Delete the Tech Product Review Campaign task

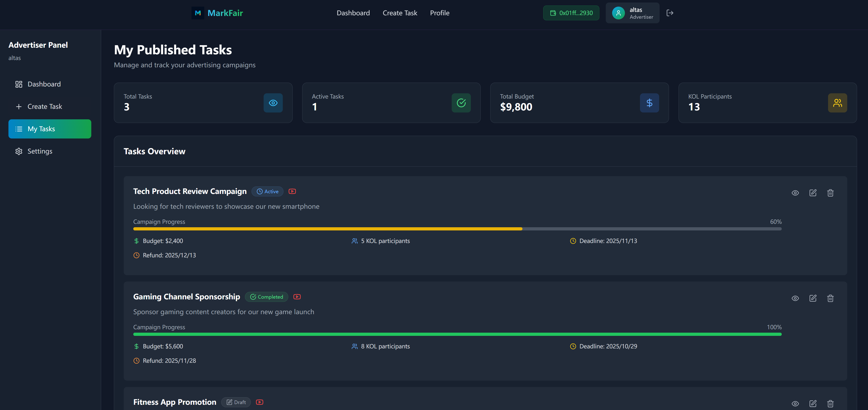pos(830,193)
